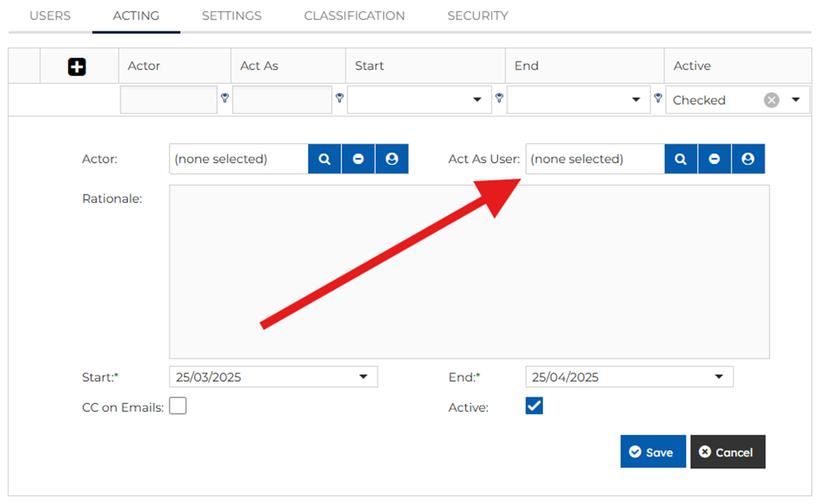Click inside the Rationale text area
The width and height of the screenshot is (820, 504).
469,272
